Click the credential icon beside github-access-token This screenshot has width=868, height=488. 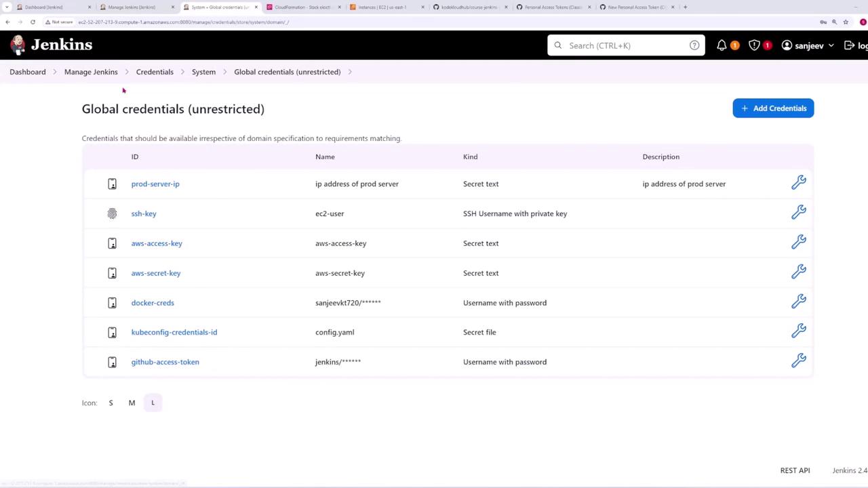point(113,362)
